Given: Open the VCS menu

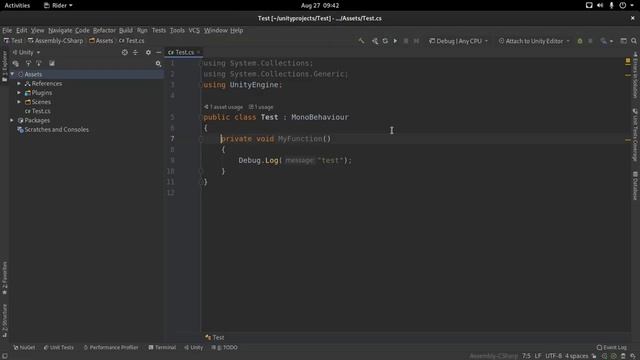Looking at the screenshot, I should coord(194,30).
